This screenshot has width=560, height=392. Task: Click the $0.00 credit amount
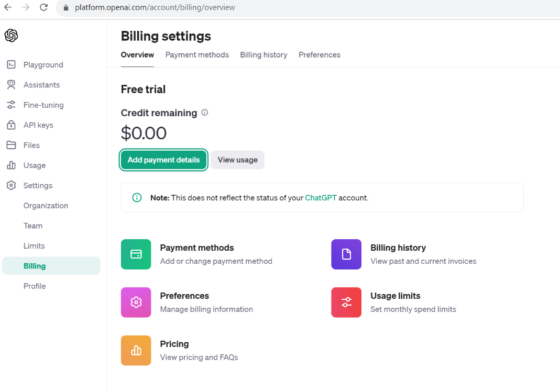point(144,133)
